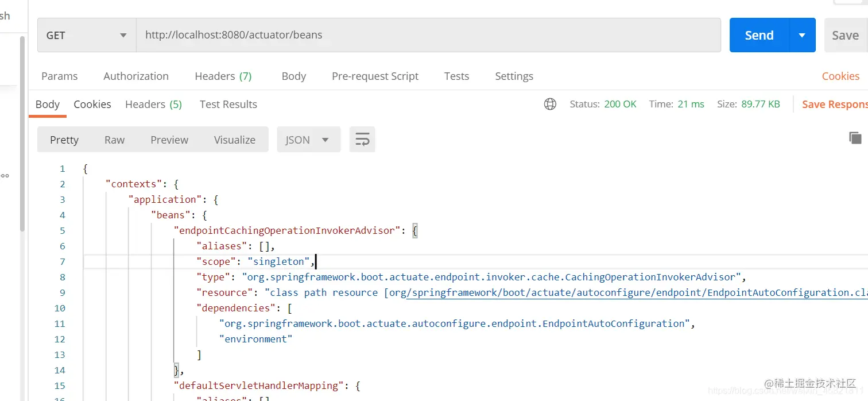Viewport: 868px width, 401px height.
Task: Click the "aliases" key on line 6
Action: point(222,246)
